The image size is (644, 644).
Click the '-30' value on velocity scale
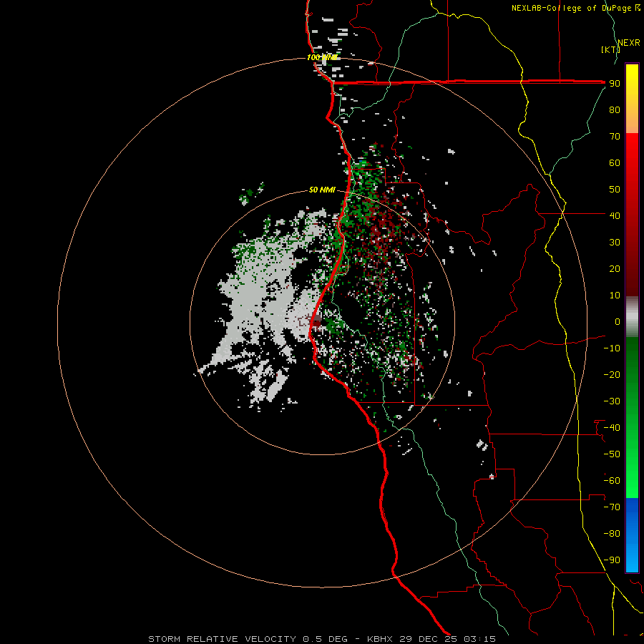coord(612,401)
